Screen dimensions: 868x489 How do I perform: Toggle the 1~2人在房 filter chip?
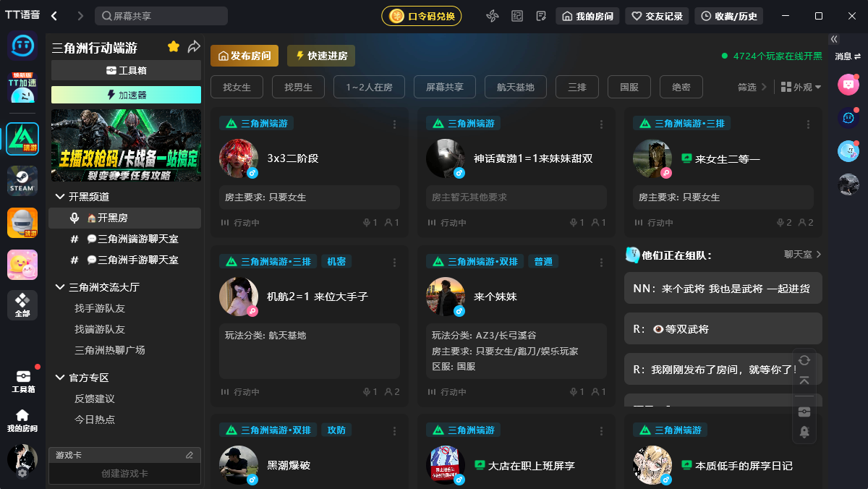pyautogui.click(x=369, y=87)
